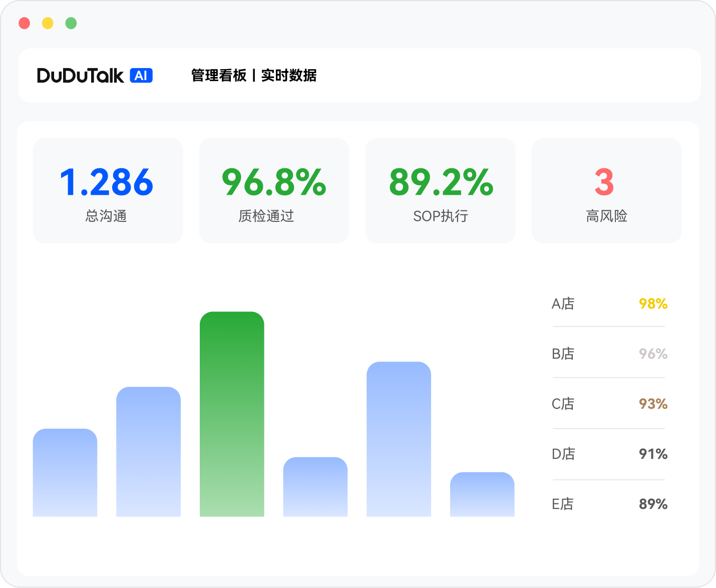Open the SOP执行 89.2% stat card
The image size is (716, 588).
click(x=440, y=191)
